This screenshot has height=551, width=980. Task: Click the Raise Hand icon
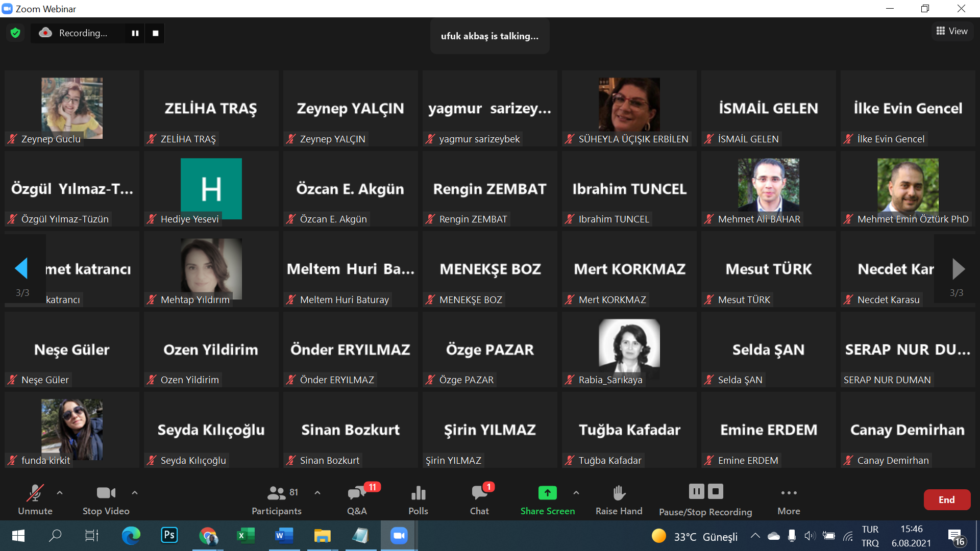(x=619, y=493)
